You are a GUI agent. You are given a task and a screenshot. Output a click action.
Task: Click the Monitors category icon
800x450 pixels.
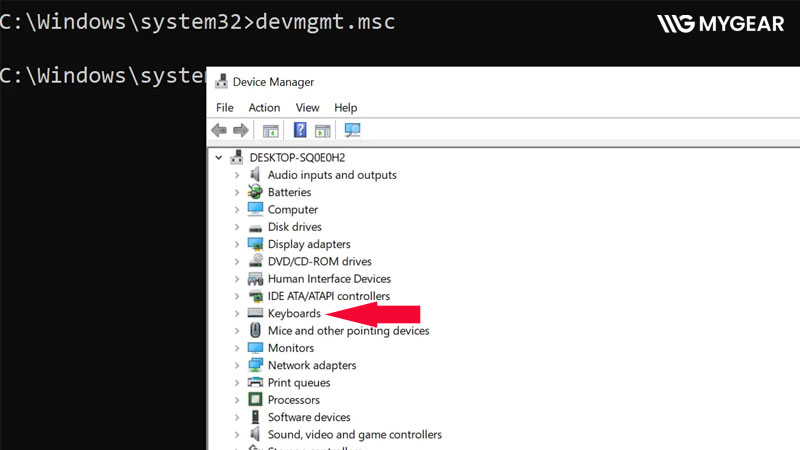[255, 348]
